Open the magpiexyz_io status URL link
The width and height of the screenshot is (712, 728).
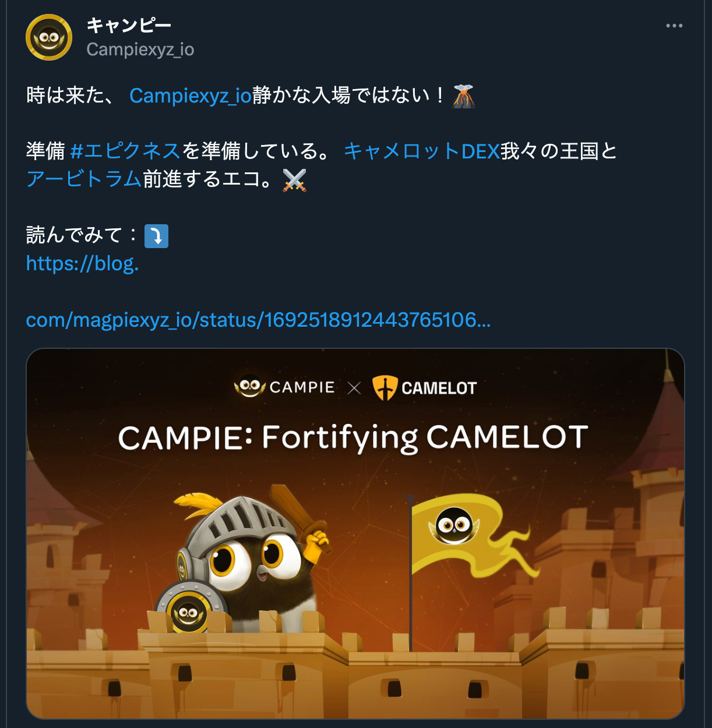tap(259, 320)
